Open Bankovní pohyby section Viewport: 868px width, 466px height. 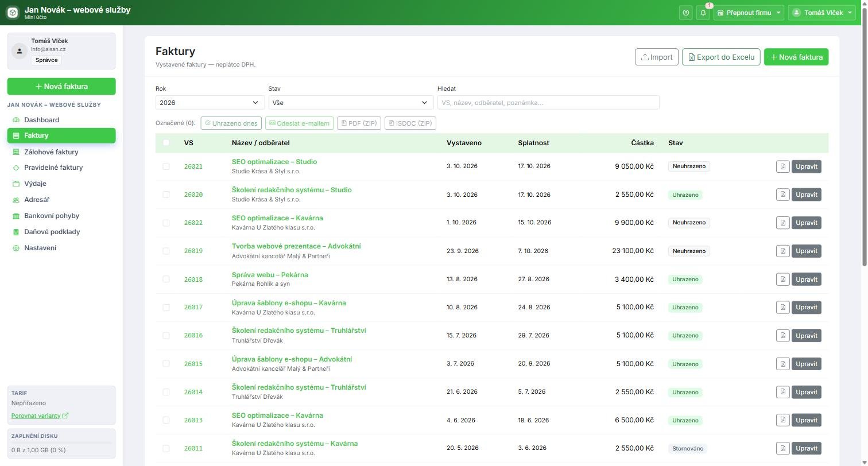click(x=61, y=216)
